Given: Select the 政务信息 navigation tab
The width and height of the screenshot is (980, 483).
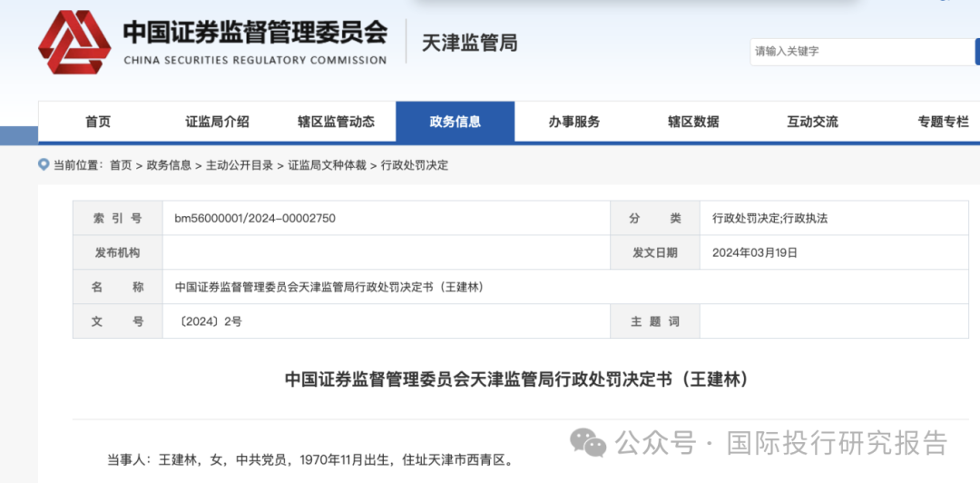Looking at the screenshot, I should coord(455,122).
